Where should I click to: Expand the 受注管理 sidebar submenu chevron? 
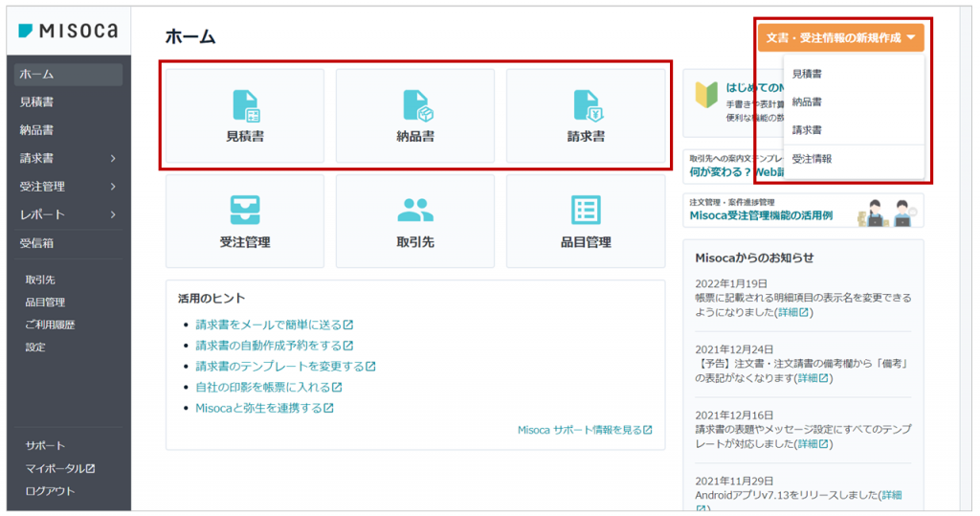click(113, 187)
